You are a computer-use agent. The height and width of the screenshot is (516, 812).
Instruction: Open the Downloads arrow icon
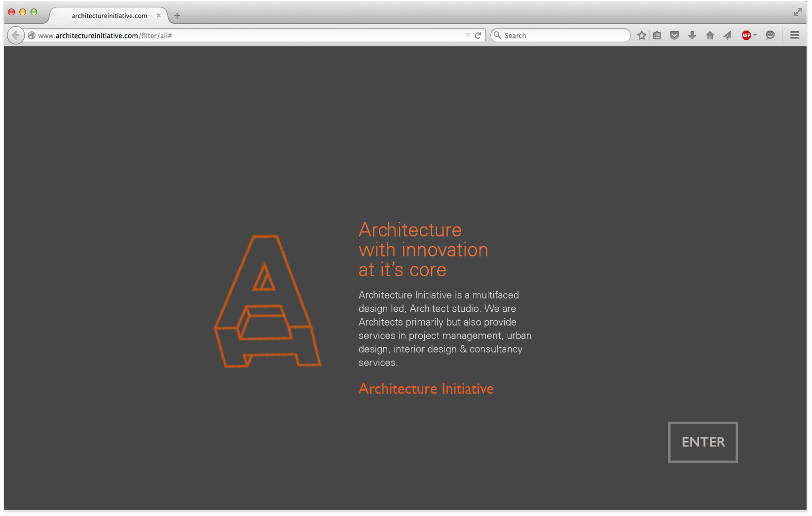pos(692,36)
